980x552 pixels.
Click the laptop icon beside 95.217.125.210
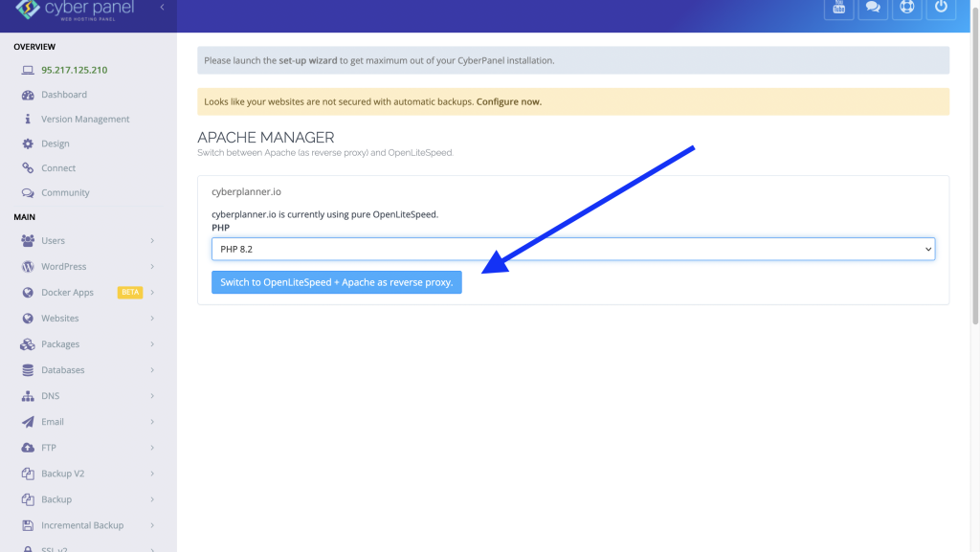pos(28,70)
